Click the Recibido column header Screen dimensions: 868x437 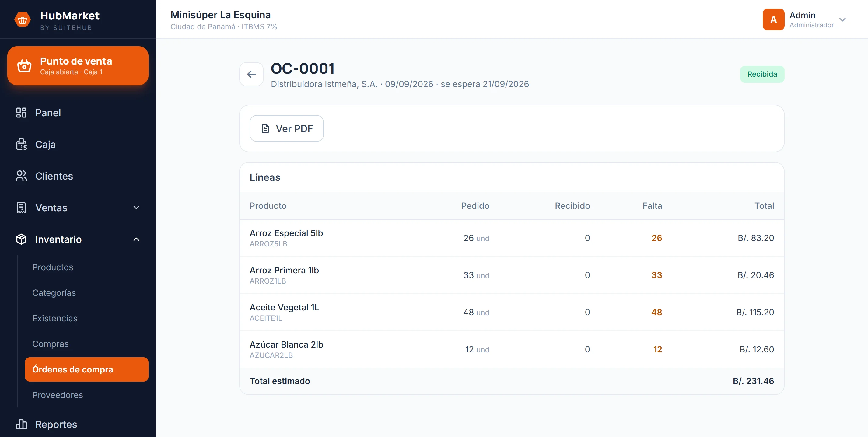coord(572,206)
